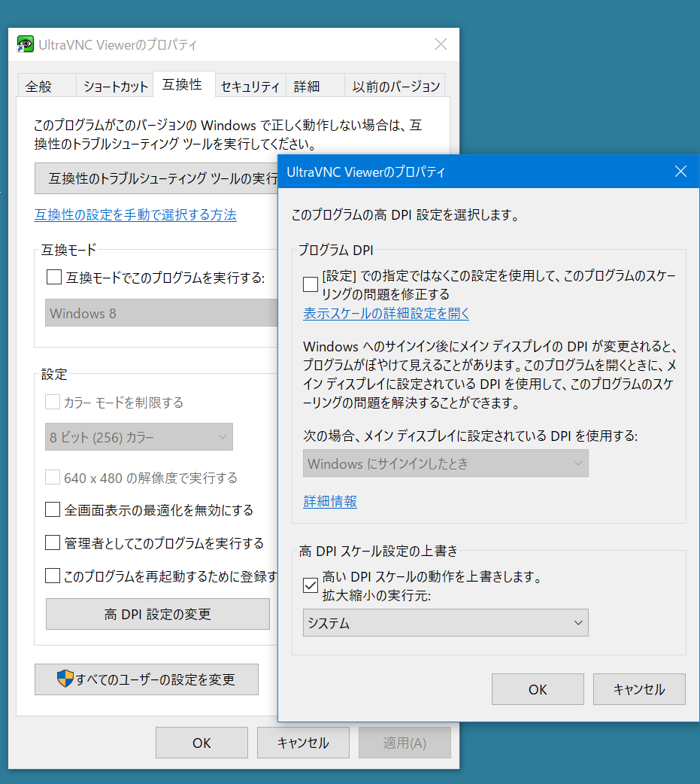The image size is (700, 784).
Task: Run 互換性のトラブルシューティング ツールの実行 button
Action: [x=156, y=178]
